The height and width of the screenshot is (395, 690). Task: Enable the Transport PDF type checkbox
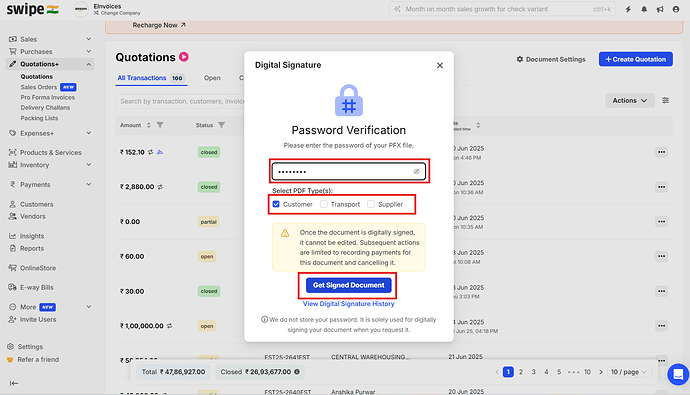[324, 204]
